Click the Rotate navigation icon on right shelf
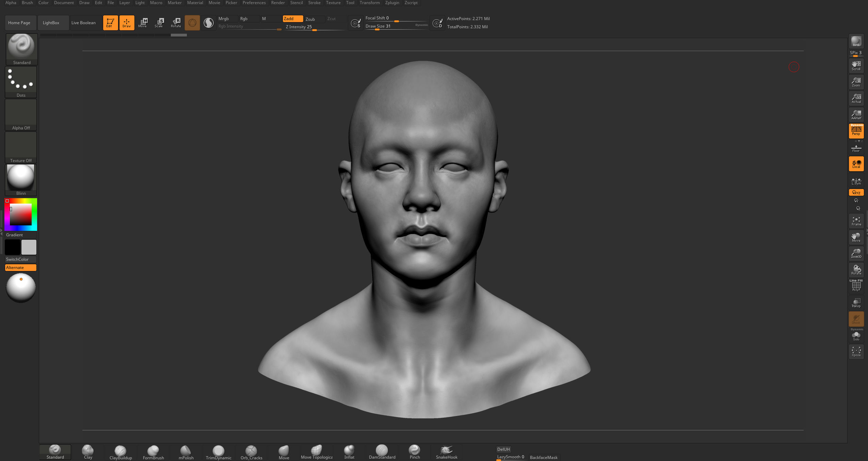 point(856,270)
